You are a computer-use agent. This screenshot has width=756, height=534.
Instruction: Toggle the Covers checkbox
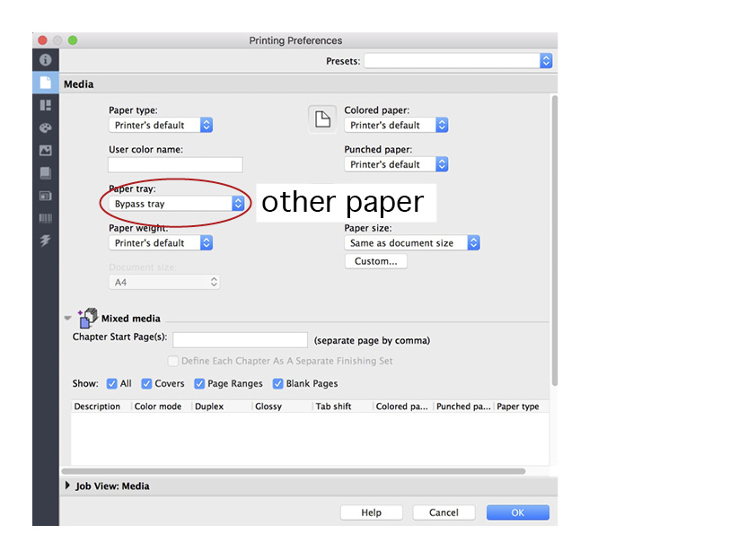[146, 383]
